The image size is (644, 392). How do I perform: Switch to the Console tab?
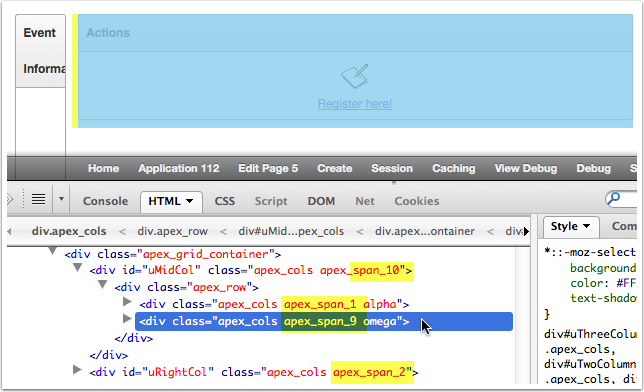click(x=106, y=201)
